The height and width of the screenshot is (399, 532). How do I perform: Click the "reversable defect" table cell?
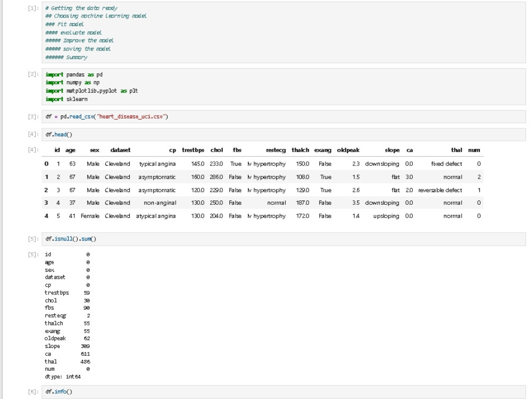click(x=440, y=190)
